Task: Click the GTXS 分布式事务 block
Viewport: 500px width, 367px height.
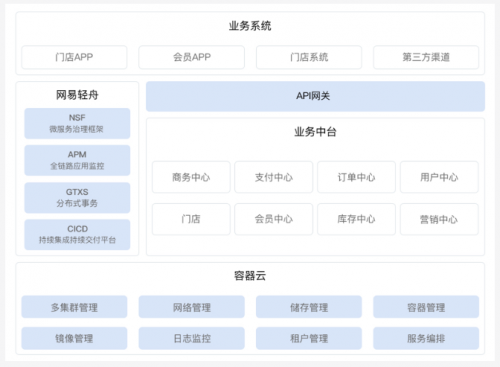Action: point(77,198)
